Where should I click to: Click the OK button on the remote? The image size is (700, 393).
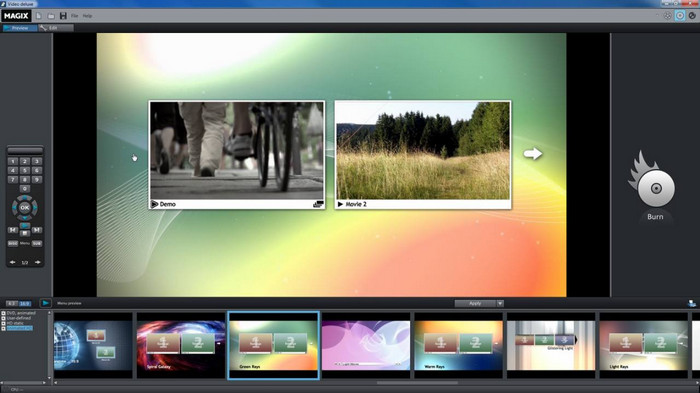pos(25,207)
